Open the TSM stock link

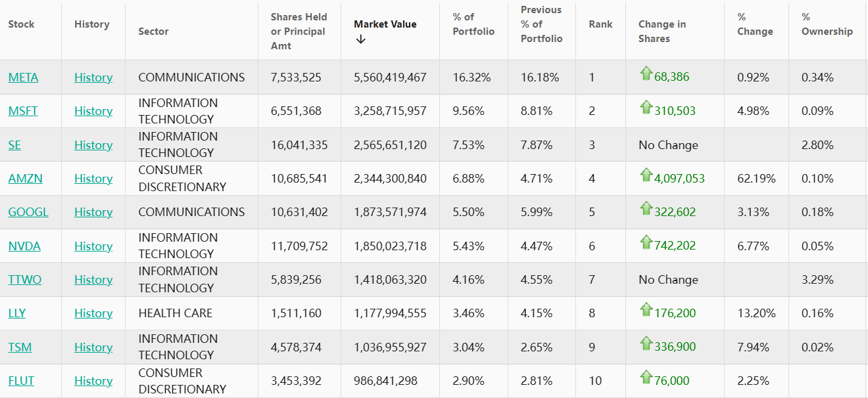point(20,347)
